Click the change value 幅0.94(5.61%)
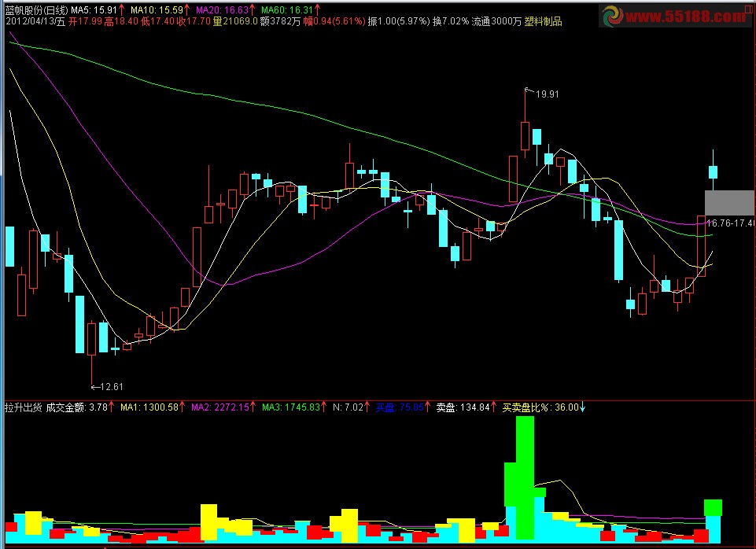This screenshot has width=756, height=549. pos(334,21)
